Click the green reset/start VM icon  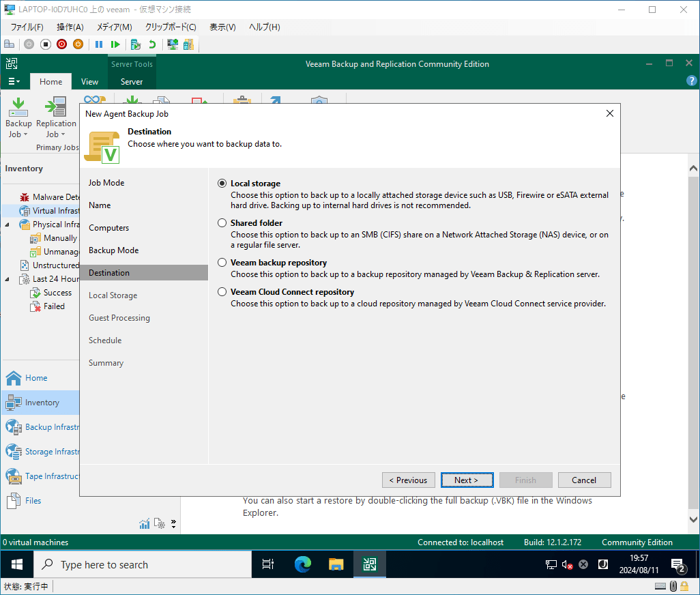tap(115, 44)
